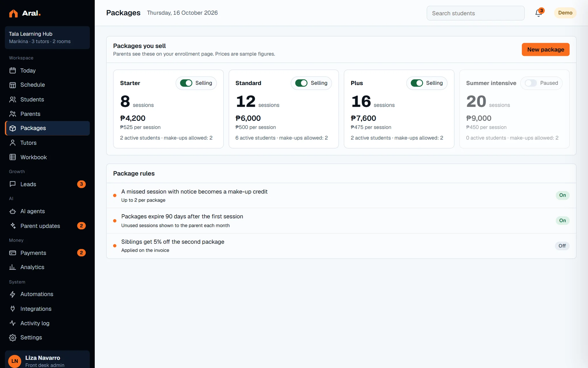588x368 pixels.
Task: Click the New package button
Action: (x=546, y=49)
